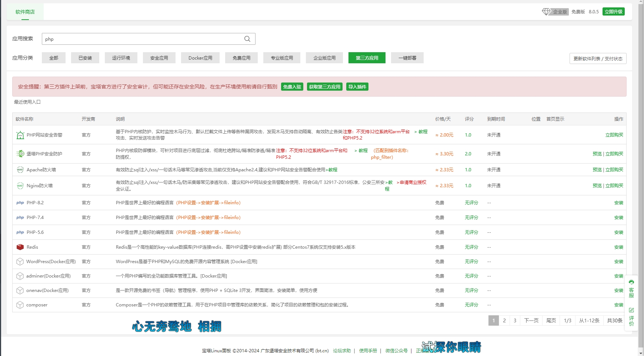
Task: Click the 导入插件 button
Action: [357, 87]
